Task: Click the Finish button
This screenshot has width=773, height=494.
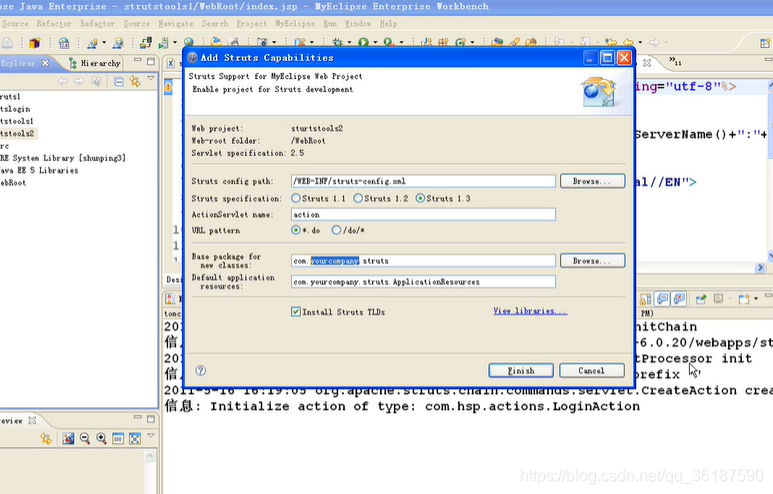Action: click(521, 371)
